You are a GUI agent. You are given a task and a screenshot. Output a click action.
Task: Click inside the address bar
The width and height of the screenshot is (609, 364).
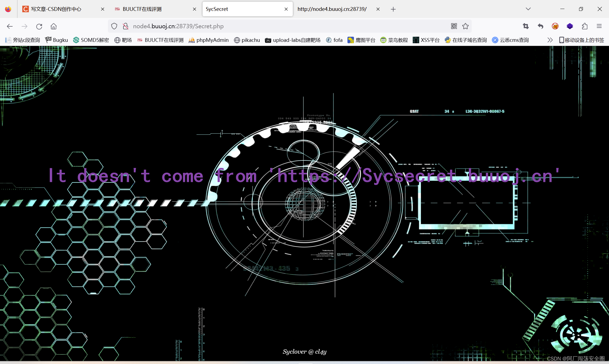[x=272, y=26]
